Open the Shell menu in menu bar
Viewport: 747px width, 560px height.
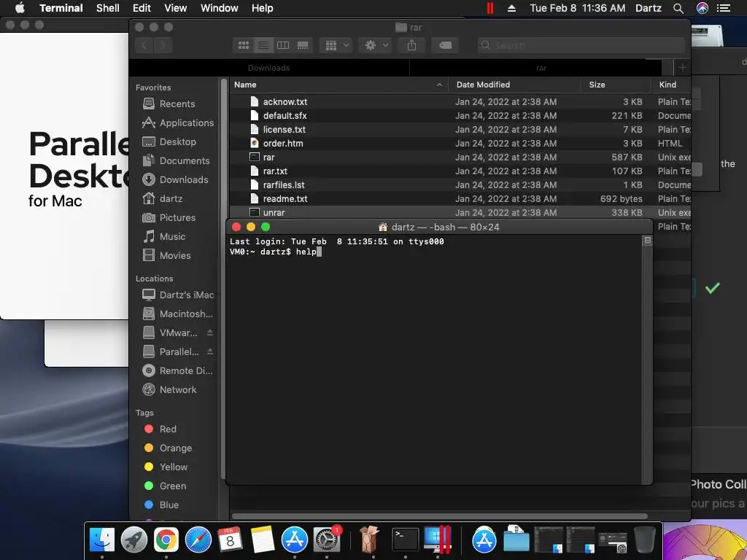108,8
